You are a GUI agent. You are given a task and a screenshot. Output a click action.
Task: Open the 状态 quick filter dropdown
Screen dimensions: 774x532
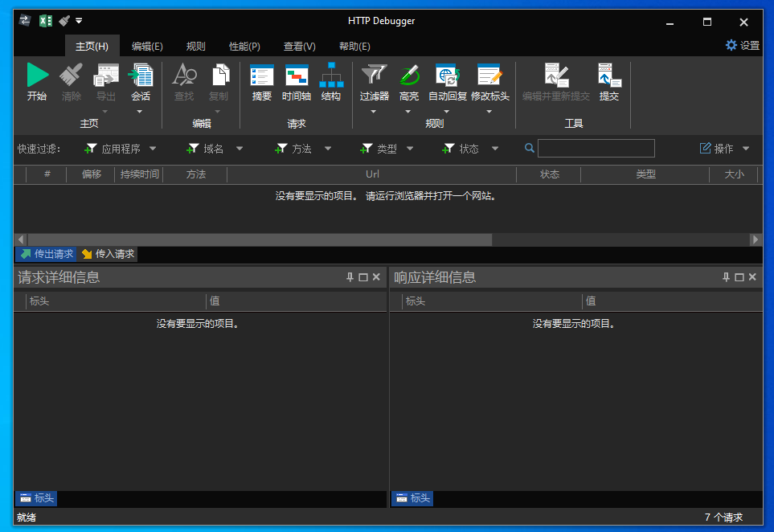coord(495,149)
